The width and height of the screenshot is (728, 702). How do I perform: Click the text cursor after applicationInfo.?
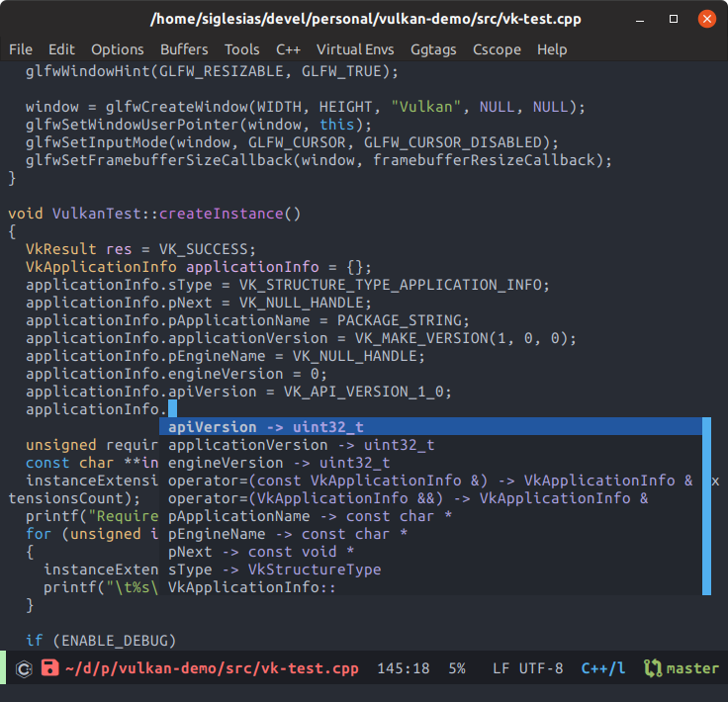coord(172,408)
